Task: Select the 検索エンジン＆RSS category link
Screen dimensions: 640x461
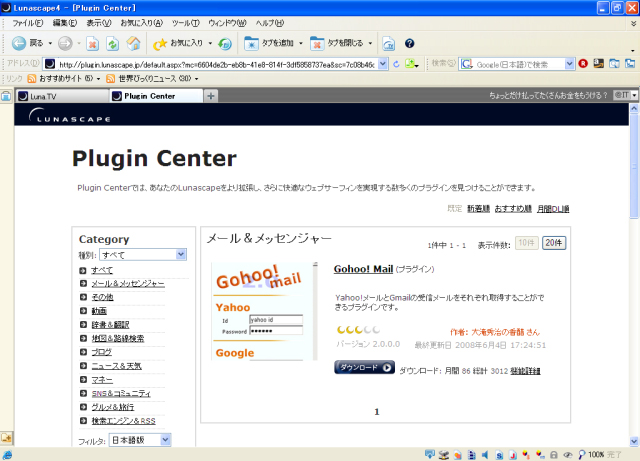Action: (x=123, y=421)
